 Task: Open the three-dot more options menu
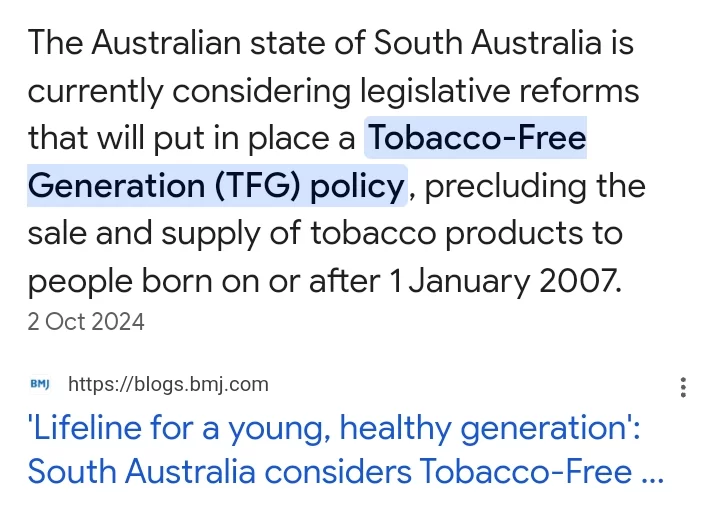pos(683,387)
